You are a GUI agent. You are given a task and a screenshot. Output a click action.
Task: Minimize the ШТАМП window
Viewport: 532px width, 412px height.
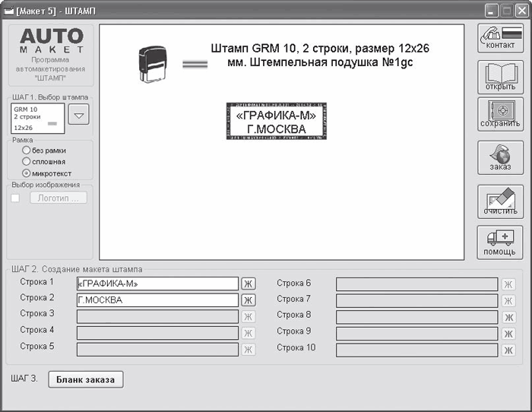(x=491, y=11)
